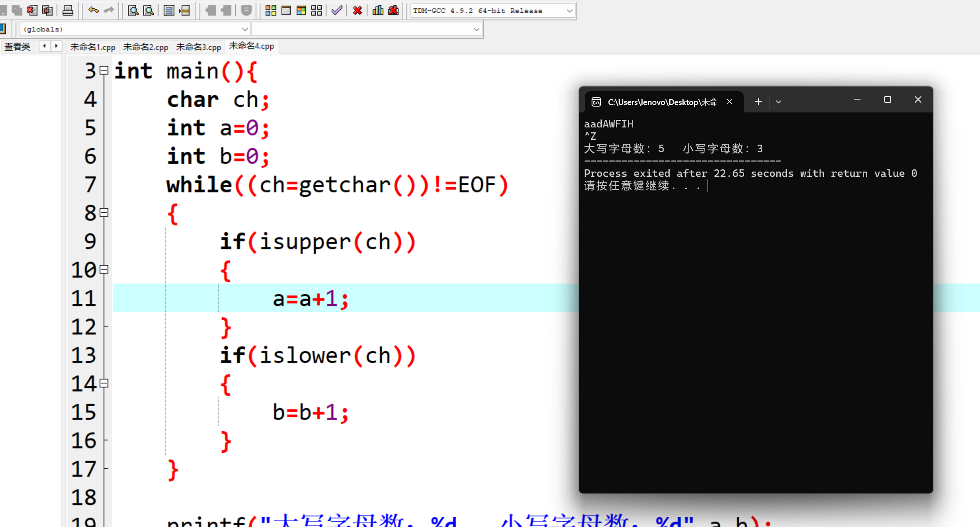The width and height of the screenshot is (980, 527).
Task: Click the Compile and Run icon
Action: (301, 10)
